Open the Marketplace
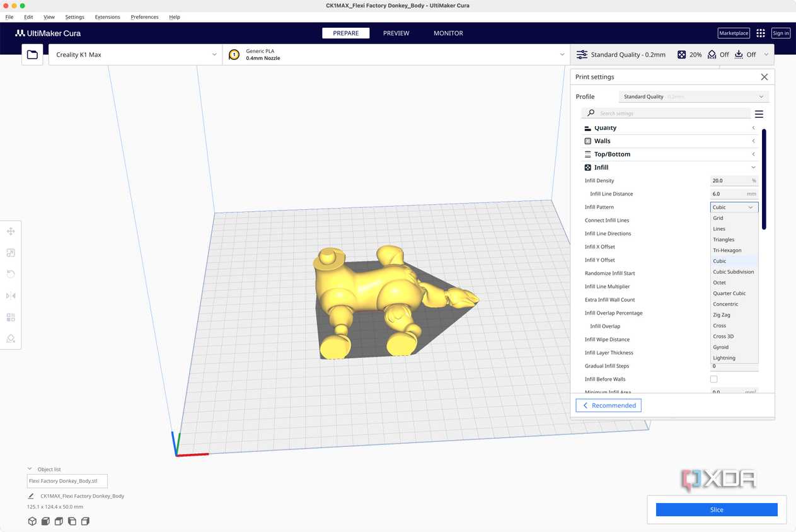This screenshot has height=532, width=796. [x=734, y=33]
